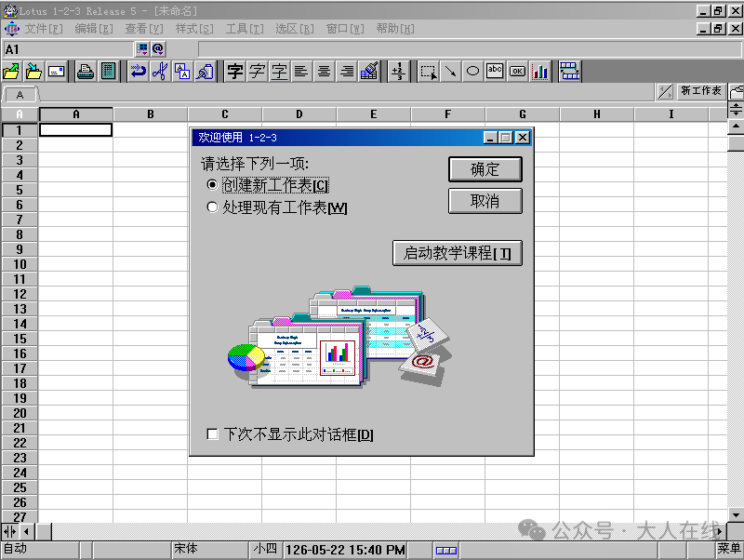Select the draw ellipse tool

pyautogui.click(x=472, y=72)
